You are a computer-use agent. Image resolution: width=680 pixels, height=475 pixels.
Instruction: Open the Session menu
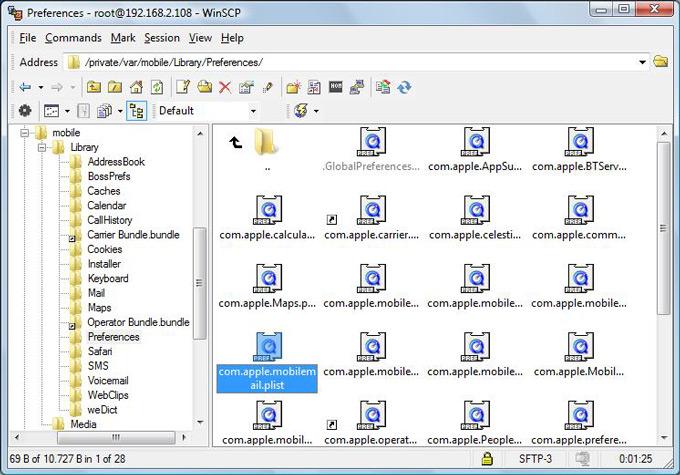click(x=162, y=38)
